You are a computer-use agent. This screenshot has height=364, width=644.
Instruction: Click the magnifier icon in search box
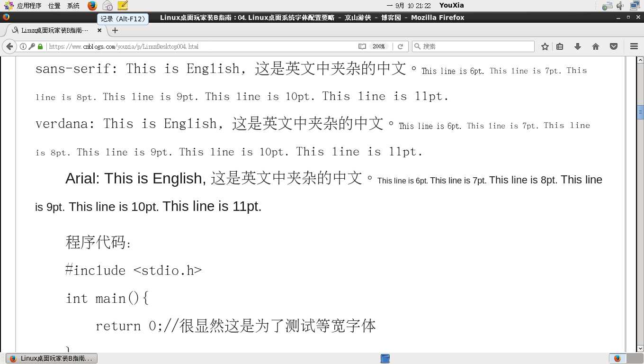point(417,46)
